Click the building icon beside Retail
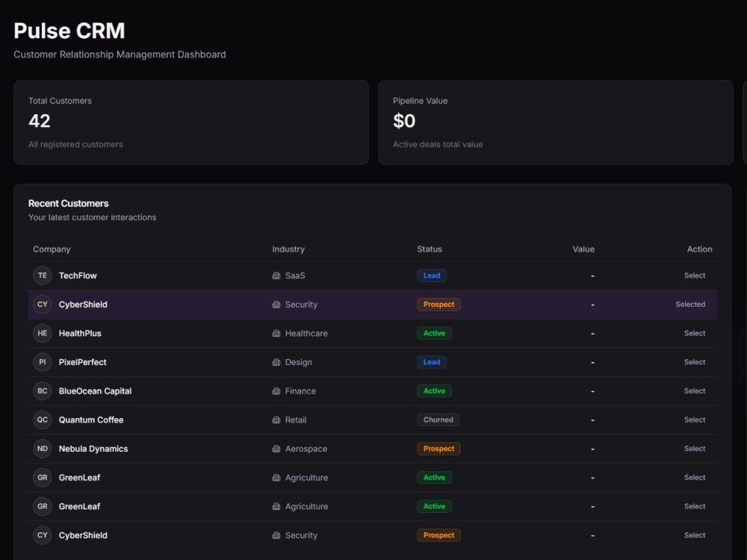This screenshot has height=560, width=747. pos(276,420)
